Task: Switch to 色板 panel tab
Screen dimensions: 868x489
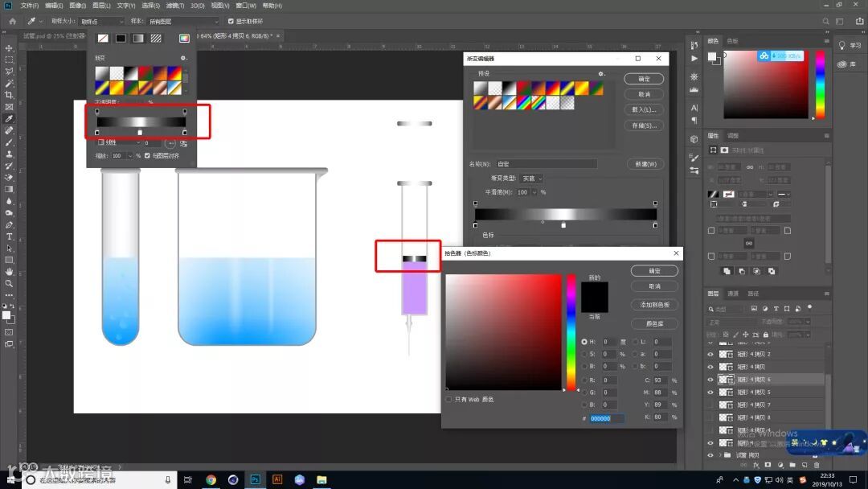Action: tap(732, 41)
